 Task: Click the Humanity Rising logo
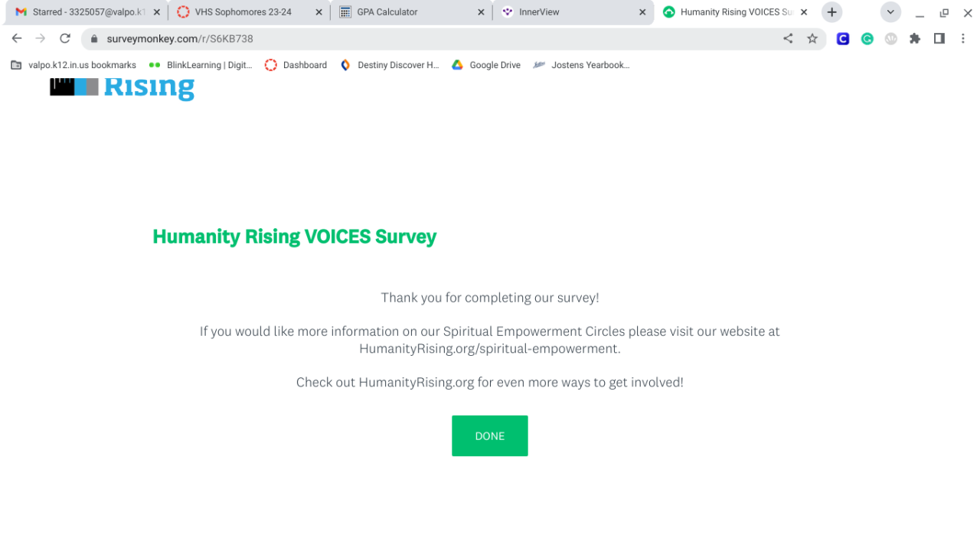point(122,87)
